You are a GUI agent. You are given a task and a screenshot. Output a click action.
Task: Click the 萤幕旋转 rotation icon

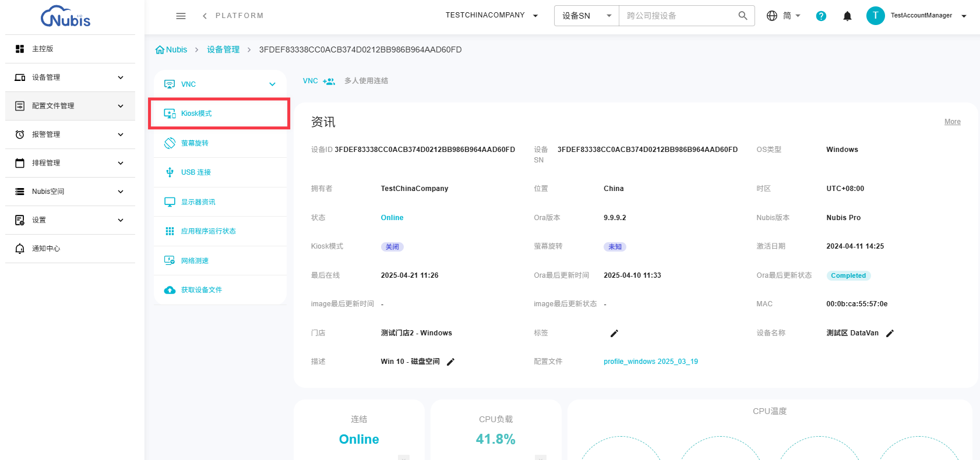point(170,143)
